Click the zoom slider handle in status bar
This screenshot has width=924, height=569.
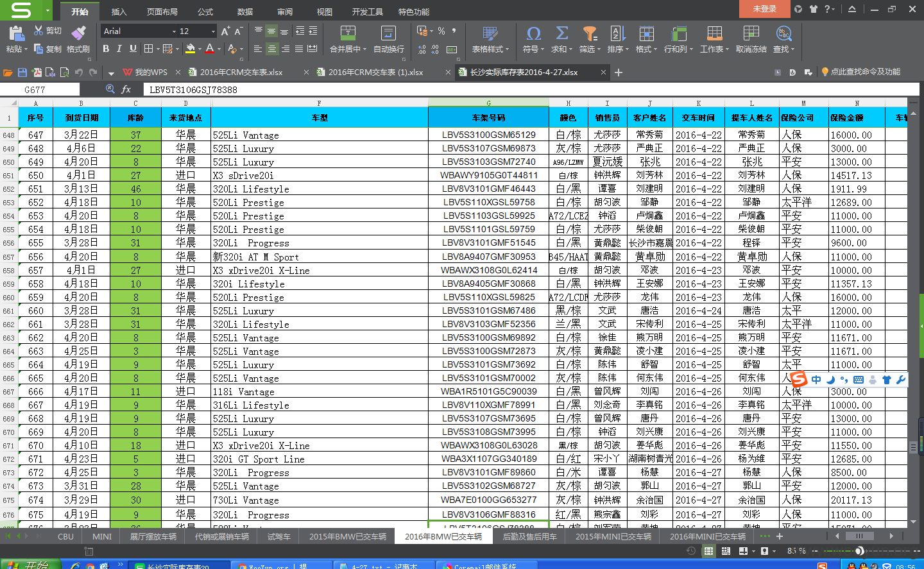click(x=859, y=551)
